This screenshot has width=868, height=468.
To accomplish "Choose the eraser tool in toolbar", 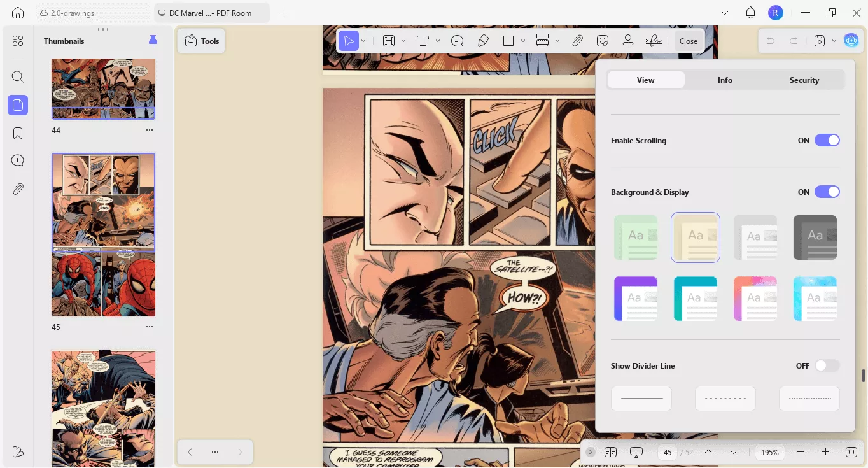I will [483, 41].
